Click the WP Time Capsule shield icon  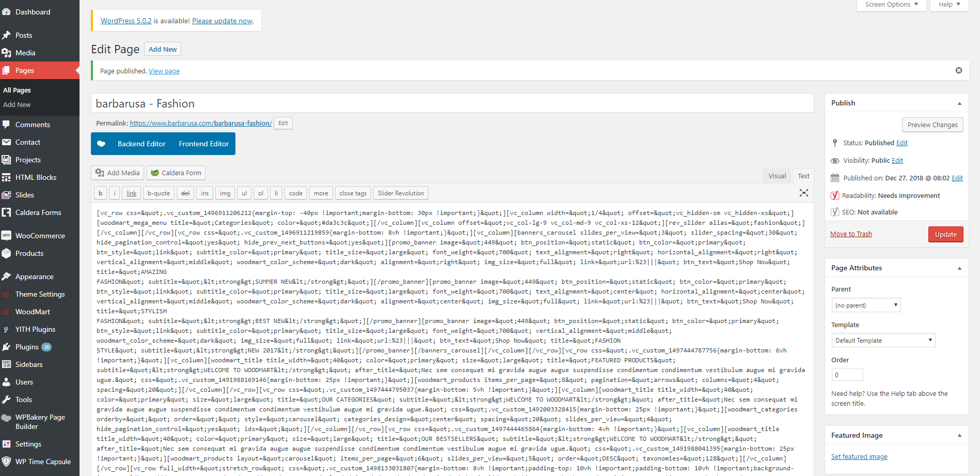click(6, 462)
